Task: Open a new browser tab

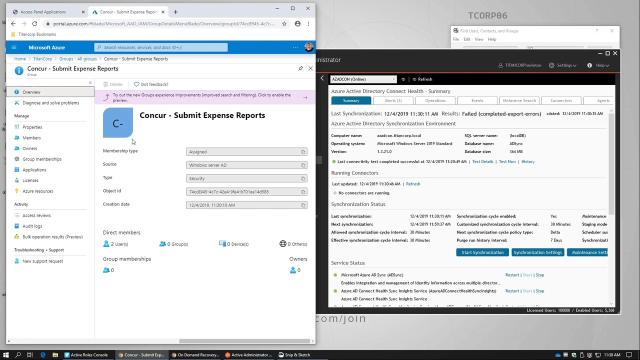Action: (x=176, y=12)
